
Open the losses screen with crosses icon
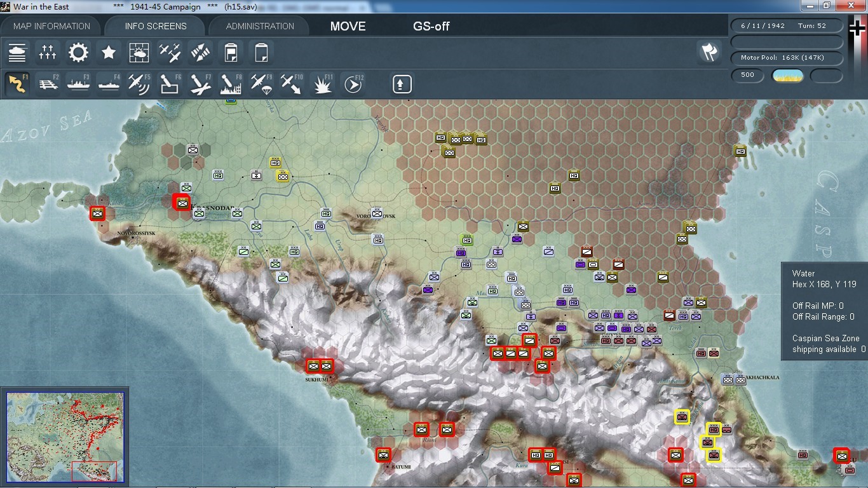click(48, 52)
